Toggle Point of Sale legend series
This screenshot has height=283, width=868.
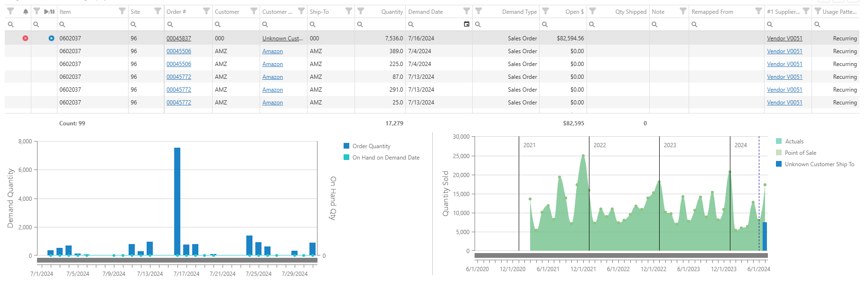[800, 153]
